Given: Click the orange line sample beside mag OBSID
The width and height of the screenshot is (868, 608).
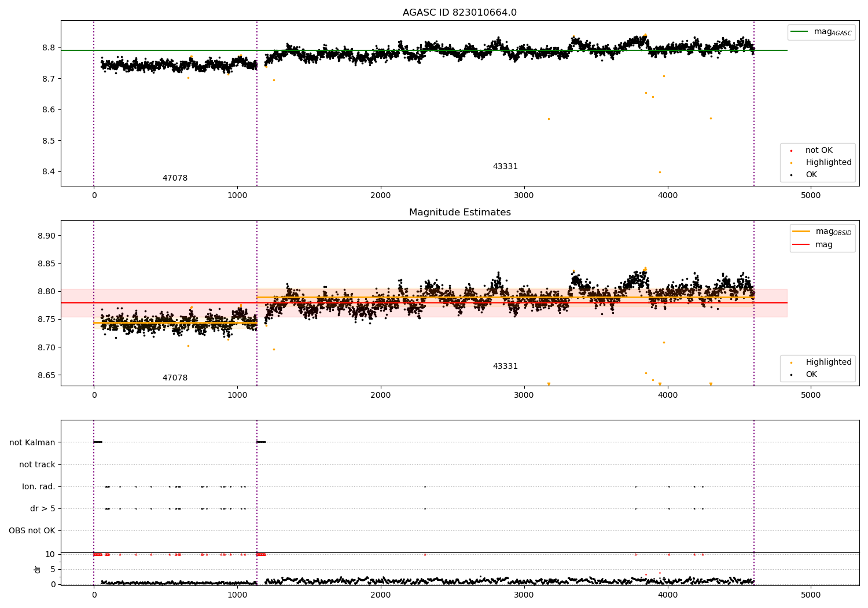Looking at the screenshot, I should pyautogui.click(x=801, y=232).
